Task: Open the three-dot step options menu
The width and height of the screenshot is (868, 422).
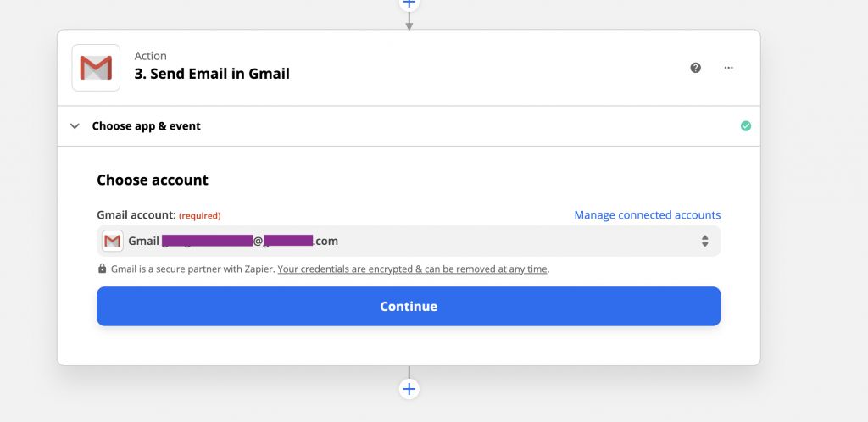Action: (x=728, y=68)
